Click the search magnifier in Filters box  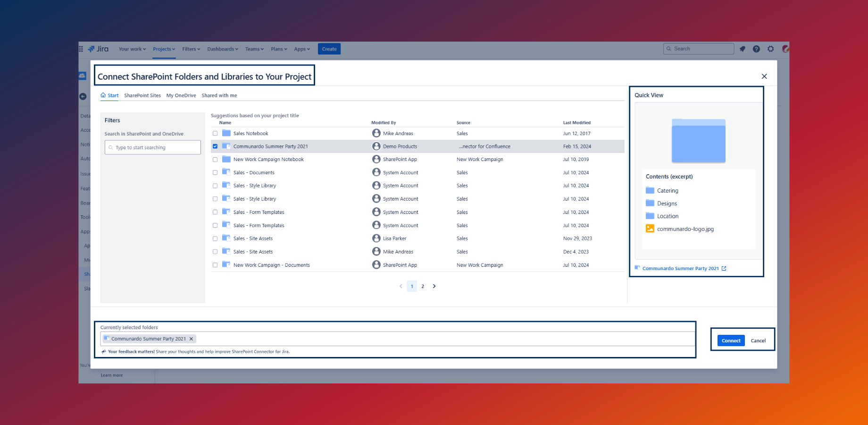[x=111, y=147]
